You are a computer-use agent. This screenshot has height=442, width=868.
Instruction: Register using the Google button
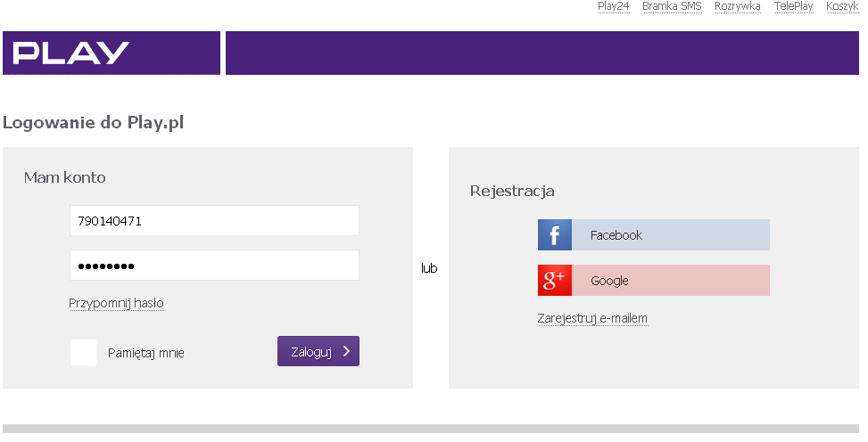[x=654, y=280]
